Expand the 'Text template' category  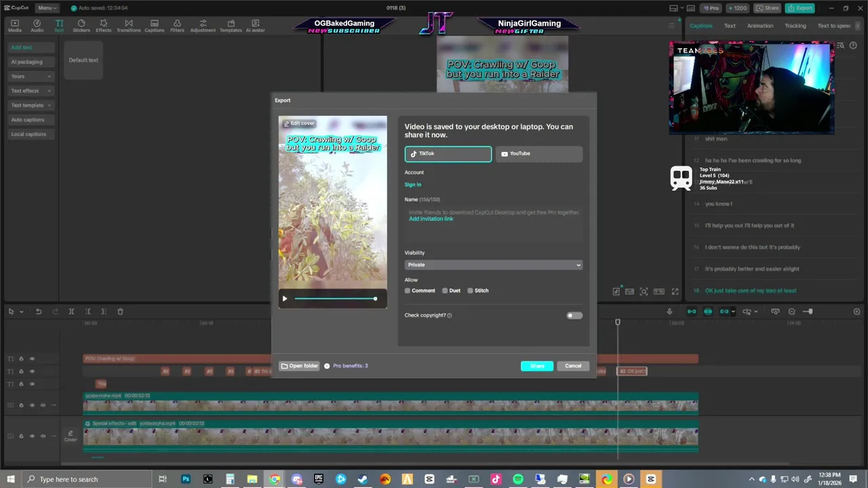(31, 105)
